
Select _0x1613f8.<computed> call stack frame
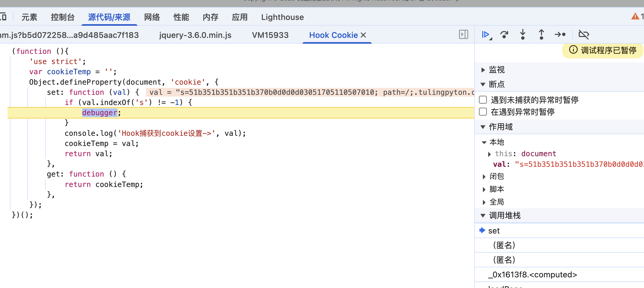[533, 274]
